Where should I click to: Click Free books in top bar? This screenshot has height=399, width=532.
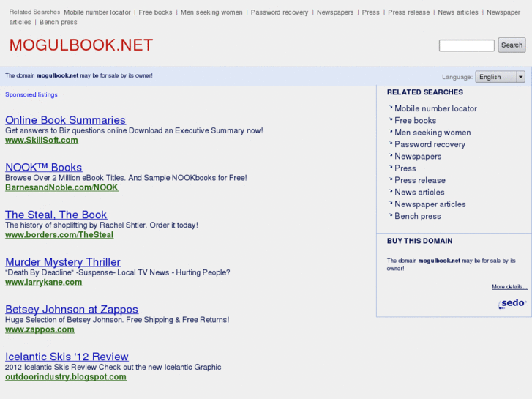pyautogui.click(x=155, y=12)
